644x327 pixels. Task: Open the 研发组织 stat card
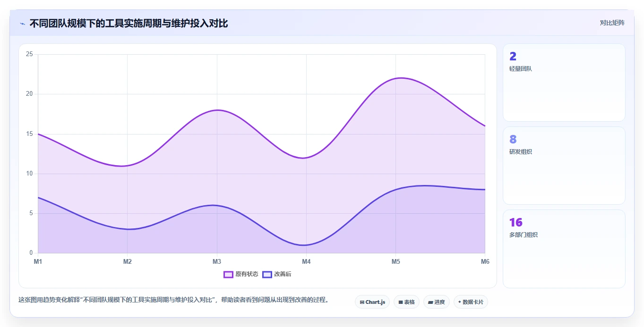[564, 166]
